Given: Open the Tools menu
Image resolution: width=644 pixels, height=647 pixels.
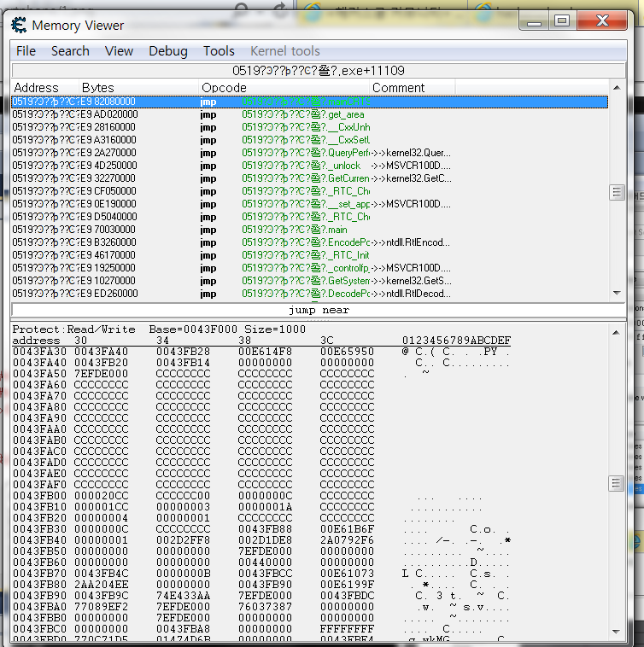Looking at the screenshot, I should pyautogui.click(x=219, y=51).
